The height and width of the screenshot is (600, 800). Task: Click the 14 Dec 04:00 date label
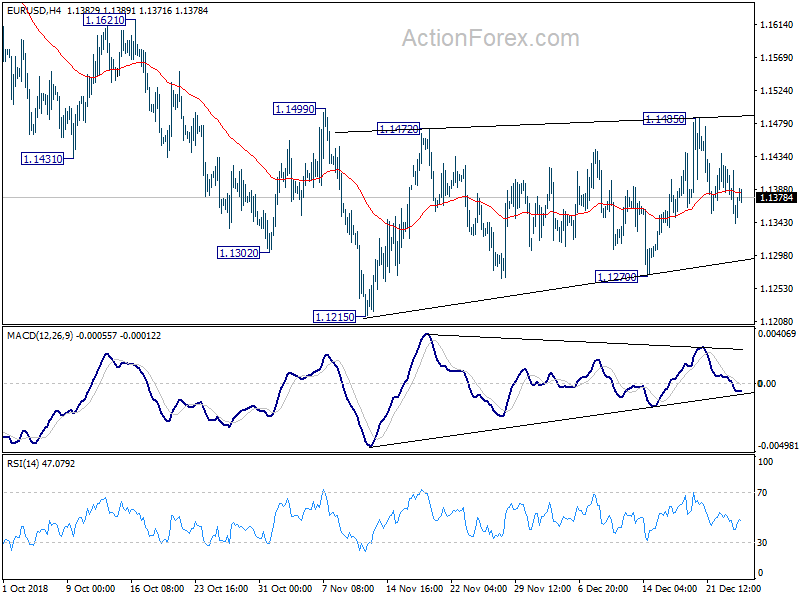click(669, 588)
